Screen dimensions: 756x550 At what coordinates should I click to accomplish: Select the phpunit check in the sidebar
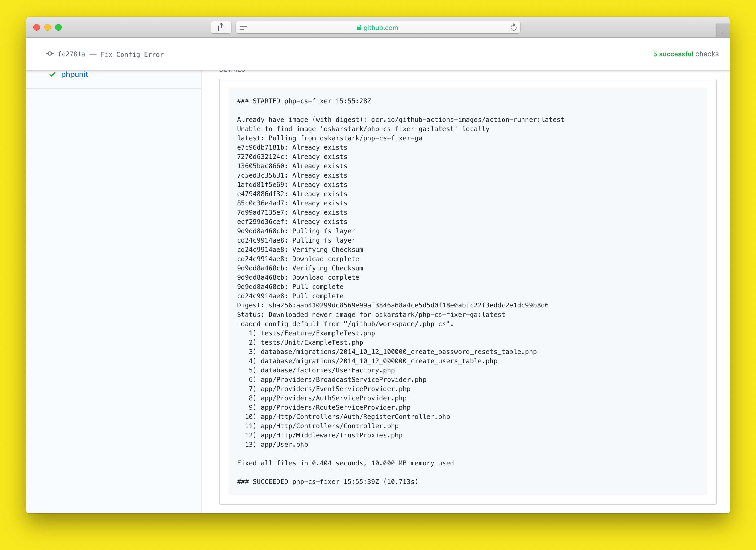click(75, 75)
